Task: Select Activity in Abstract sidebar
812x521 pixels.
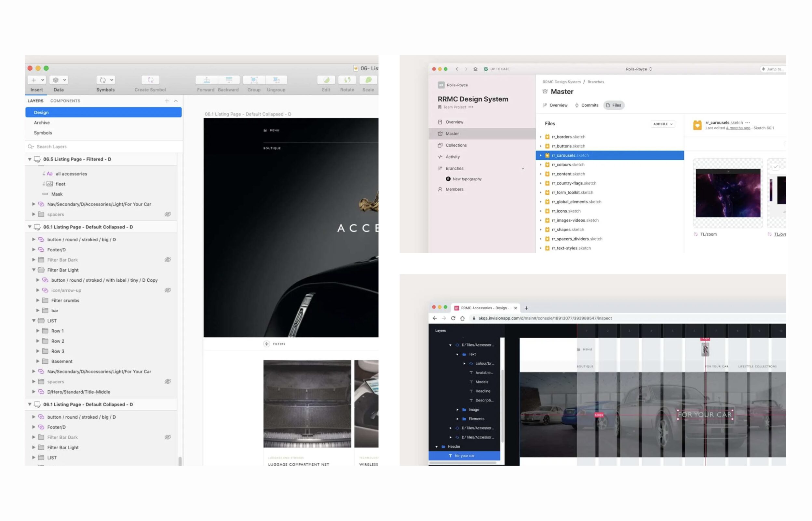Action: click(x=482, y=157)
